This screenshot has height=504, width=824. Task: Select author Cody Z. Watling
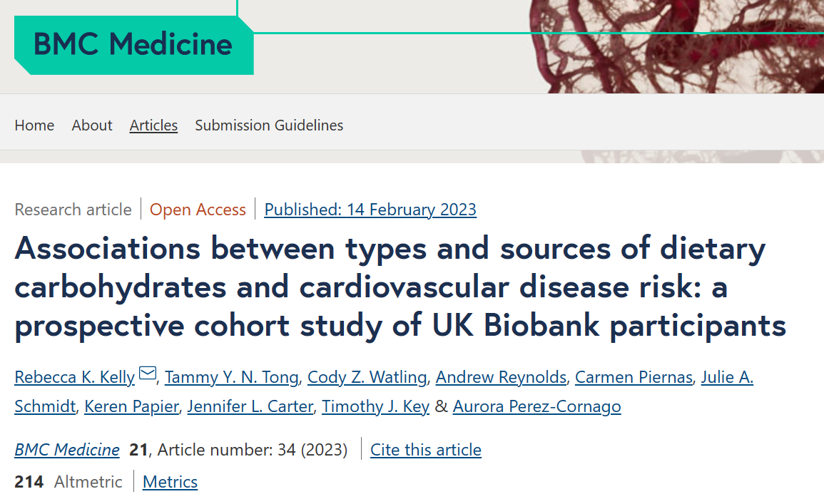(x=367, y=377)
